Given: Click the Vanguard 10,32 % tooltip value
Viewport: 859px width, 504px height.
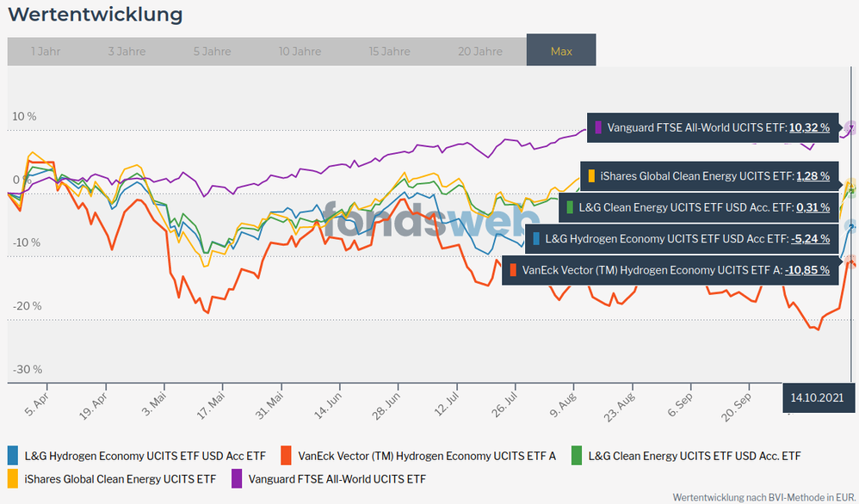Looking at the screenshot, I should click(809, 127).
